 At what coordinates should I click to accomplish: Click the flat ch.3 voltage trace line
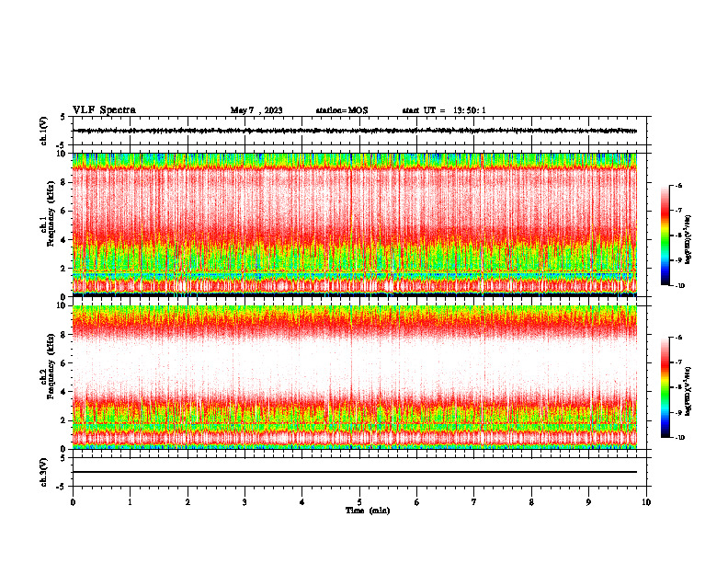pyautogui.click(x=355, y=472)
